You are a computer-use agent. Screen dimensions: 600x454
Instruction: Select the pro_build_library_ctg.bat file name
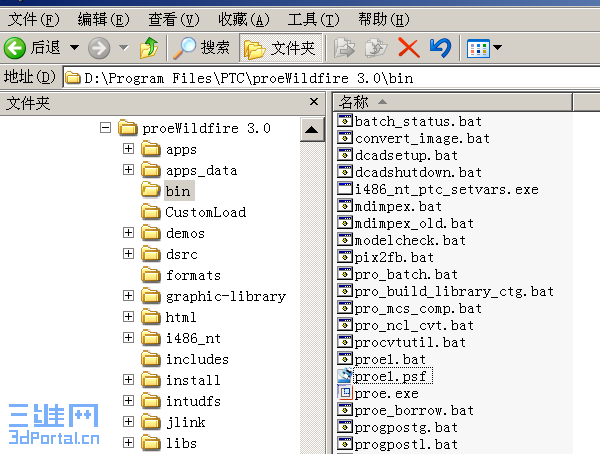click(x=454, y=291)
